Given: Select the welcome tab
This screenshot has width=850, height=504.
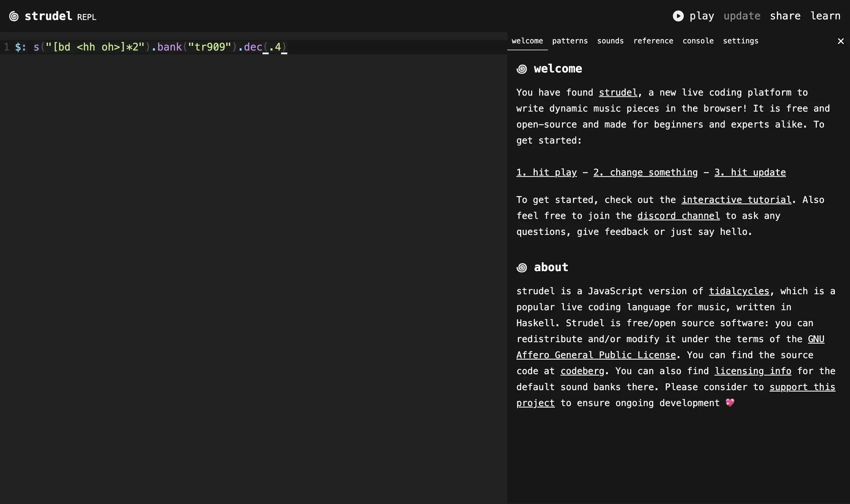Looking at the screenshot, I should coord(527,41).
